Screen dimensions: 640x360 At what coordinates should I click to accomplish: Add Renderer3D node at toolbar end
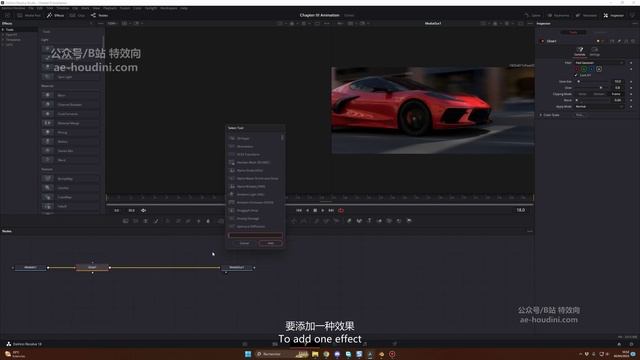409,221
